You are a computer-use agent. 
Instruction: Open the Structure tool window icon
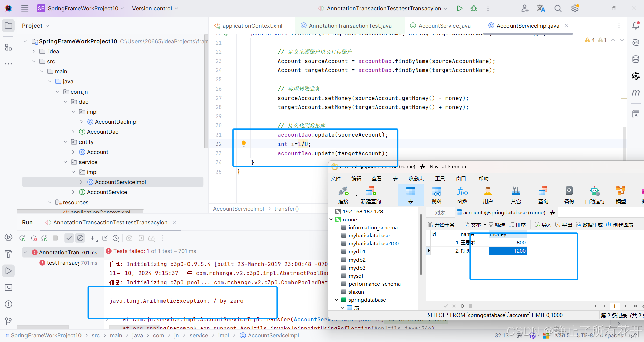point(9,47)
